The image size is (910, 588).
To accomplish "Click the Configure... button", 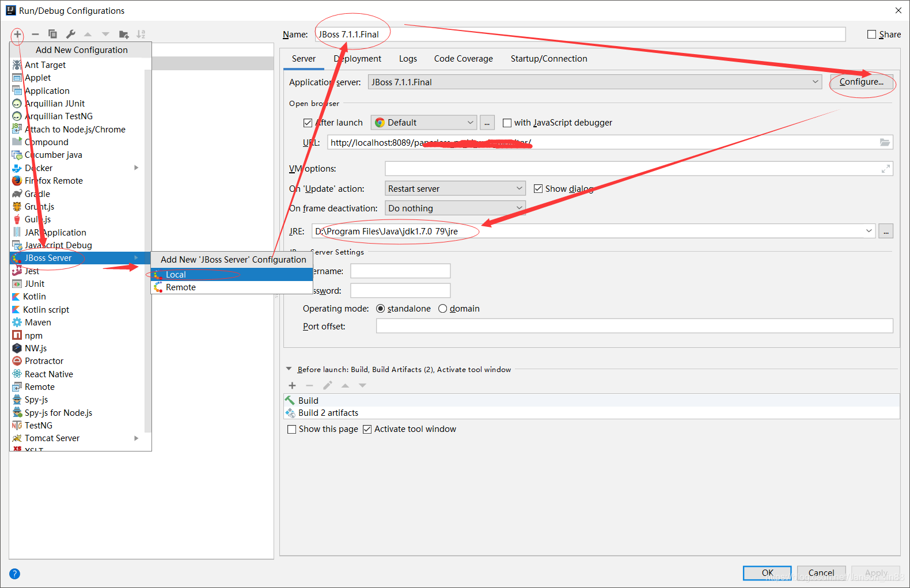I will point(862,82).
